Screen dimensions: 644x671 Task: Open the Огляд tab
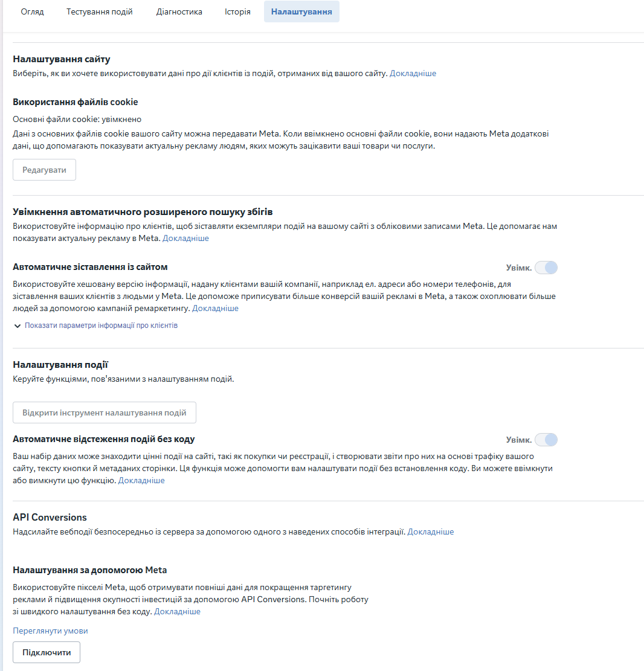32,11
